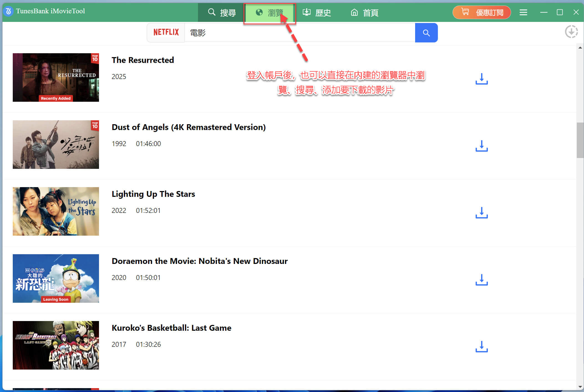Click inside the 電影 search input field

277,33
